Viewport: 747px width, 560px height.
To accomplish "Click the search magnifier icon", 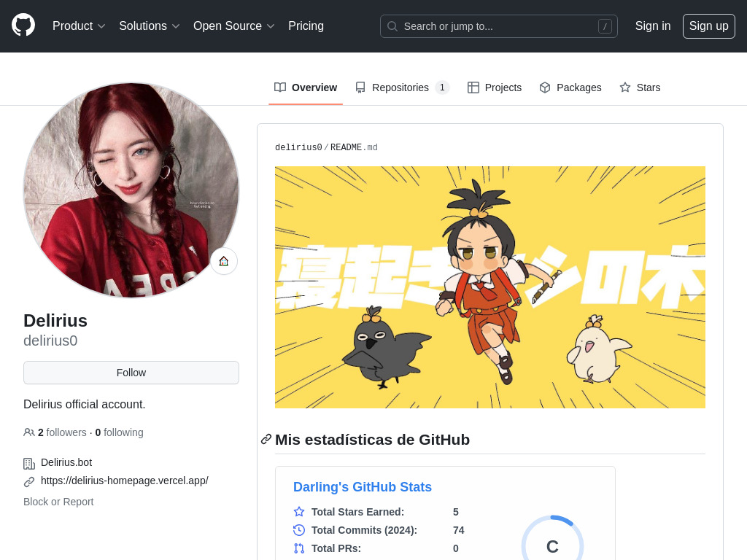I will pyautogui.click(x=392, y=26).
